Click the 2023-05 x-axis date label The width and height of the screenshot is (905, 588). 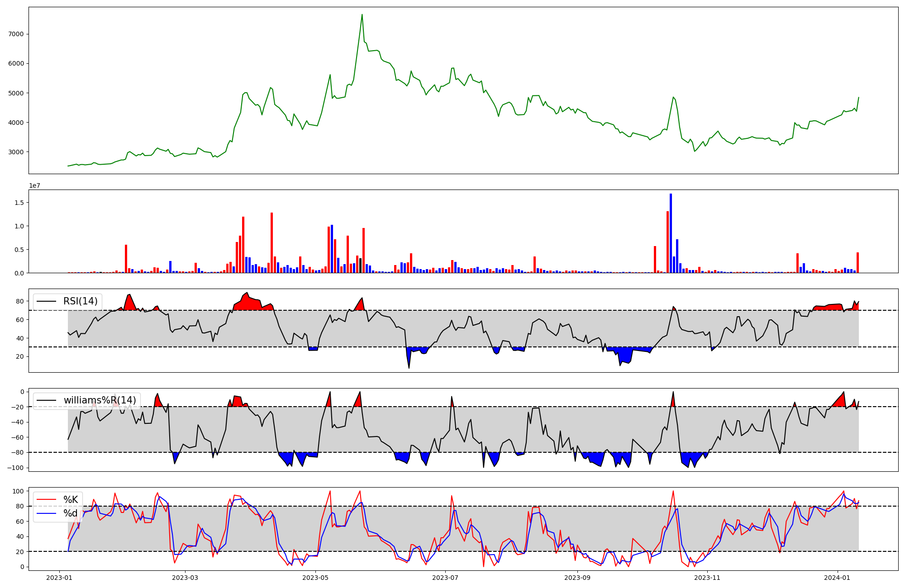point(315,578)
